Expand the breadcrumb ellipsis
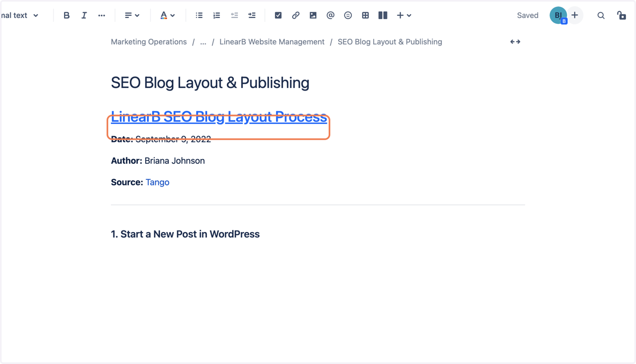The width and height of the screenshot is (636, 364). click(x=203, y=42)
